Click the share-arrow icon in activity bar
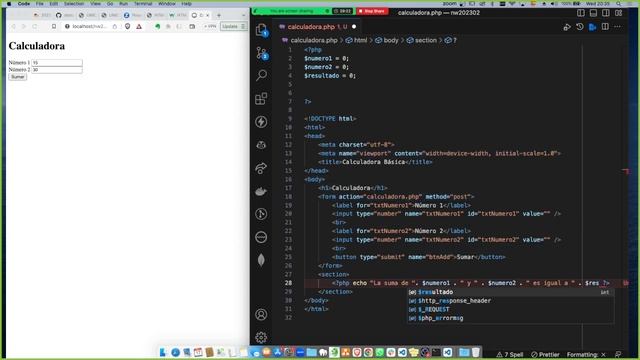 [261, 168]
